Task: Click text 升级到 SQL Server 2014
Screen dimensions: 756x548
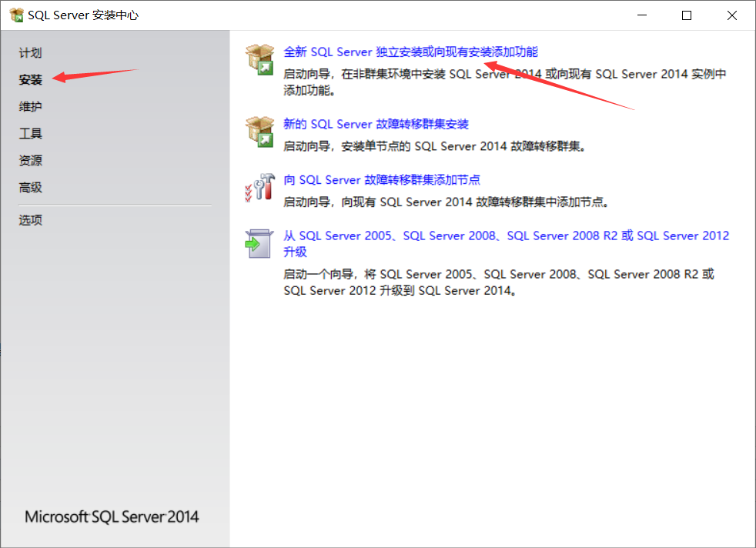Action: pos(448,291)
